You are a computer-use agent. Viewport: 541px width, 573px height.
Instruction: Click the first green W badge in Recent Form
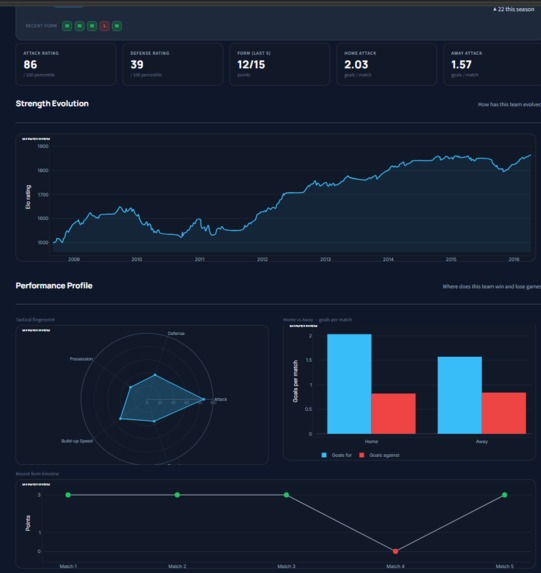pyautogui.click(x=67, y=26)
